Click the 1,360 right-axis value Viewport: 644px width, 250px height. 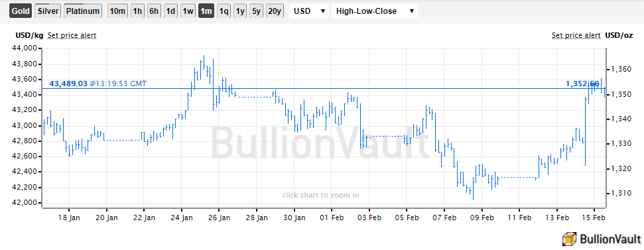pos(621,70)
